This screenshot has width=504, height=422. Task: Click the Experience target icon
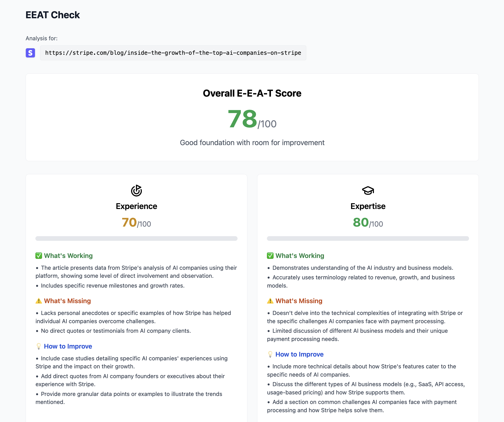click(136, 191)
